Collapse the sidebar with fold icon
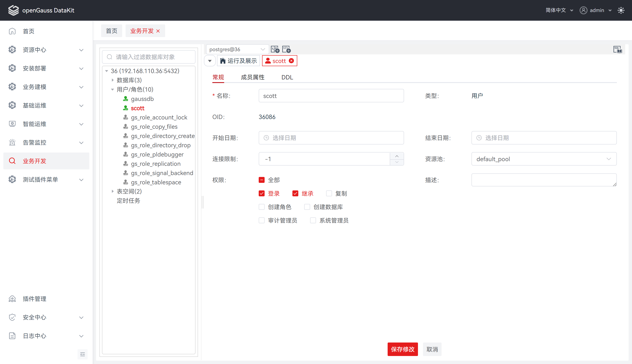The image size is (632, 364). [83, 354]
